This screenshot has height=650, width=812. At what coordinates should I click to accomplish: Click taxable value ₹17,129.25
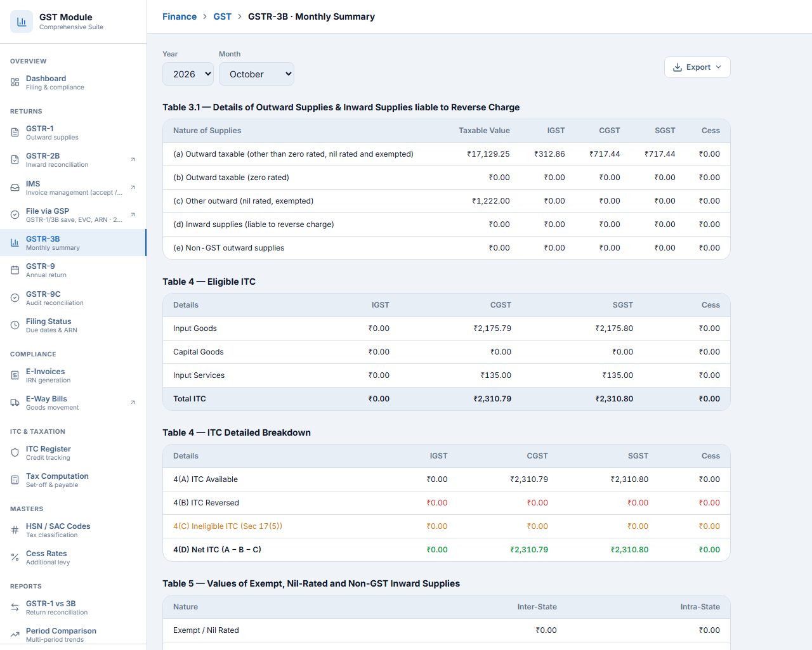point(488,154)
